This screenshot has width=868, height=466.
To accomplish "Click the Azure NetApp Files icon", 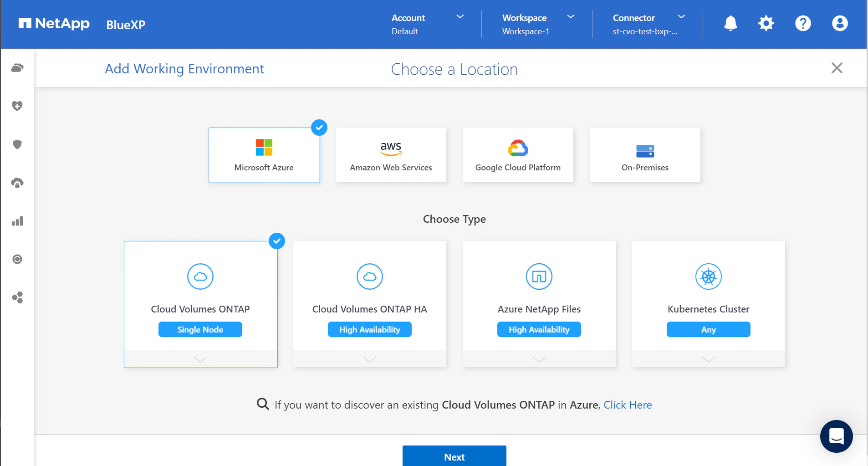I will pyautogui.click(x=539, y=277).
